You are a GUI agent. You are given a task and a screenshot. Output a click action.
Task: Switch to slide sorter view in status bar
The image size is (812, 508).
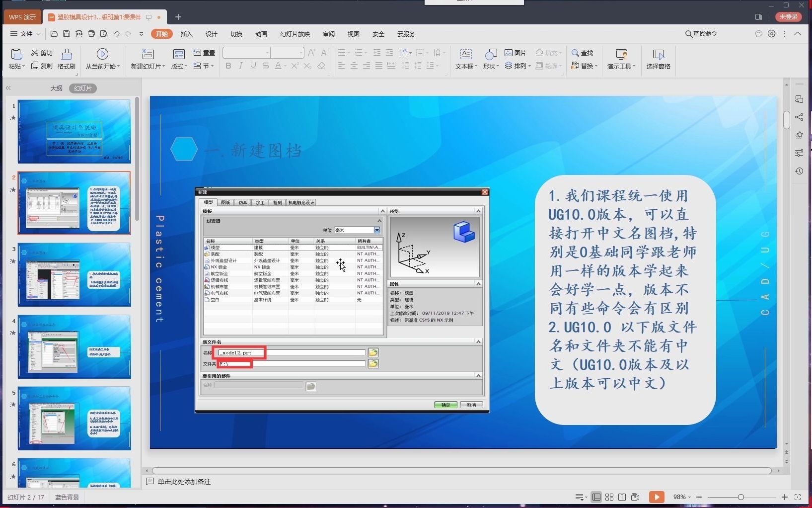point(609,497)
